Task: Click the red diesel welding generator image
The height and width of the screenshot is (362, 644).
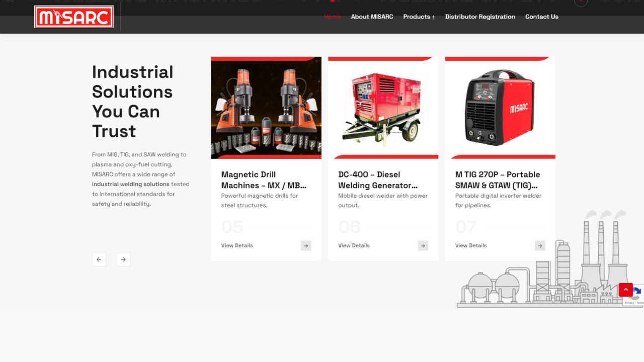Action: (383, 108)
